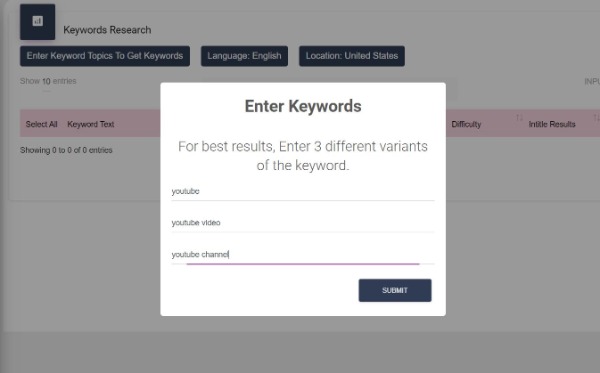Open the Show 10 entries dropdown
This screenshot has width=600, height=373.
coord(46,81)
